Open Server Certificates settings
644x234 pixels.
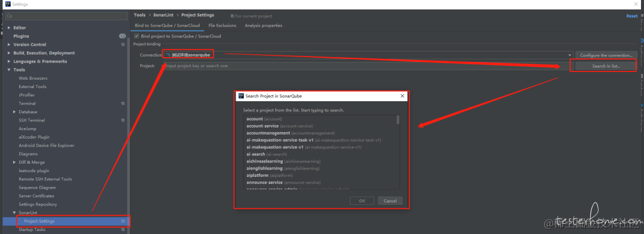pyautogui.click(x=36, y=196)
